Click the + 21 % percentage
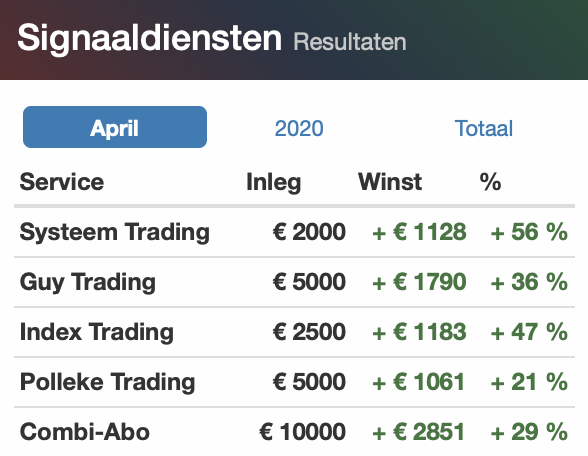 click(529, 382)
